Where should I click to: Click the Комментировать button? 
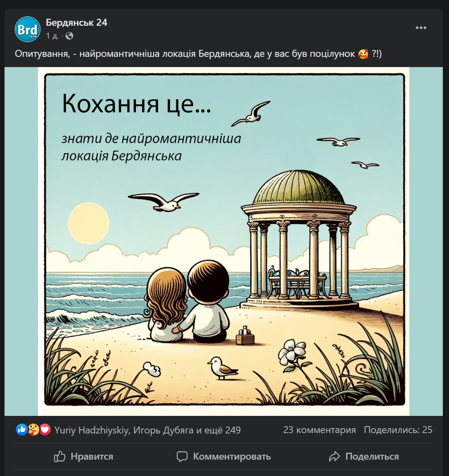223,456
